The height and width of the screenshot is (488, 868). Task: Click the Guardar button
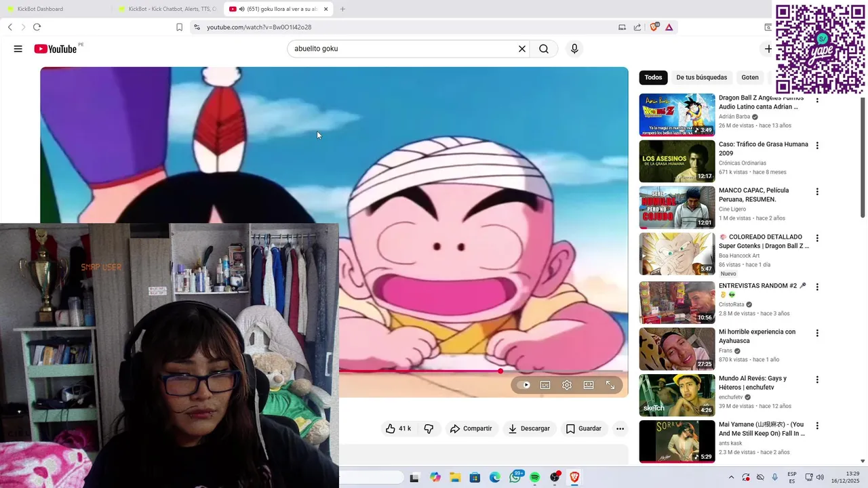click(x=583, y=428)
